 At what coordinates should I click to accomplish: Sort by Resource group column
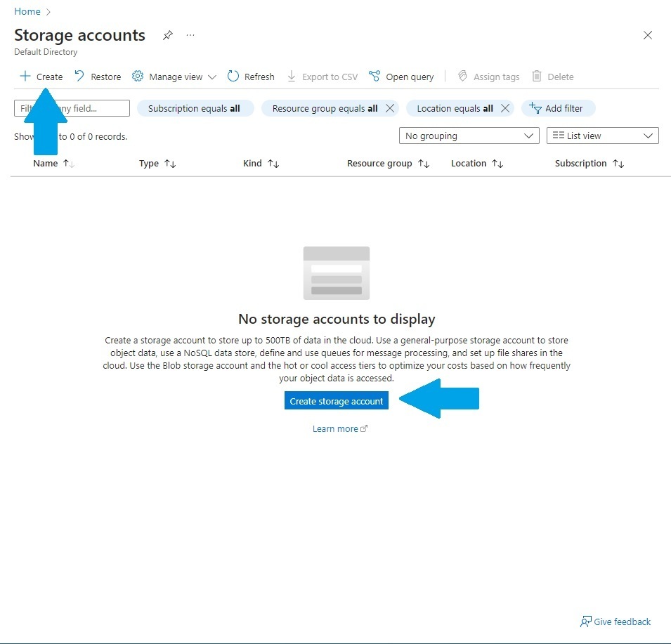click(388, 164)
